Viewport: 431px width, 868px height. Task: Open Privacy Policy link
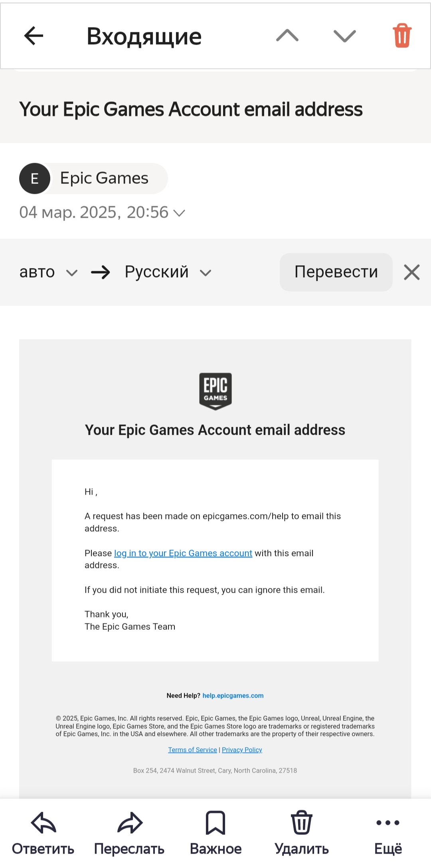pos(242,750)
